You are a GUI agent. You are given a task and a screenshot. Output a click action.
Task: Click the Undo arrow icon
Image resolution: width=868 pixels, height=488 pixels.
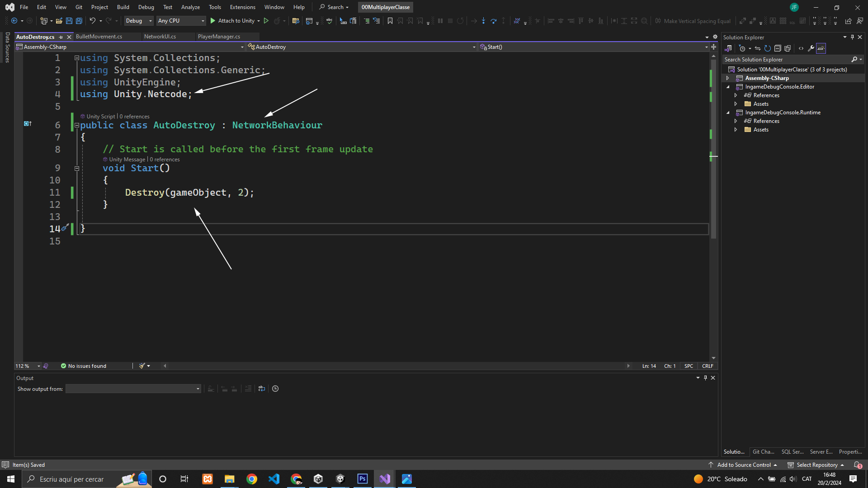(x=92, y=21)
